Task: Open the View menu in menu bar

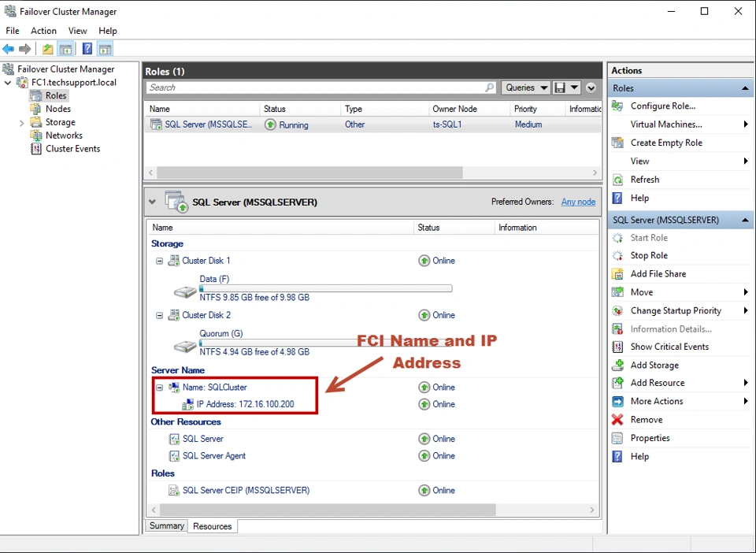Action: tap(78, 31)
